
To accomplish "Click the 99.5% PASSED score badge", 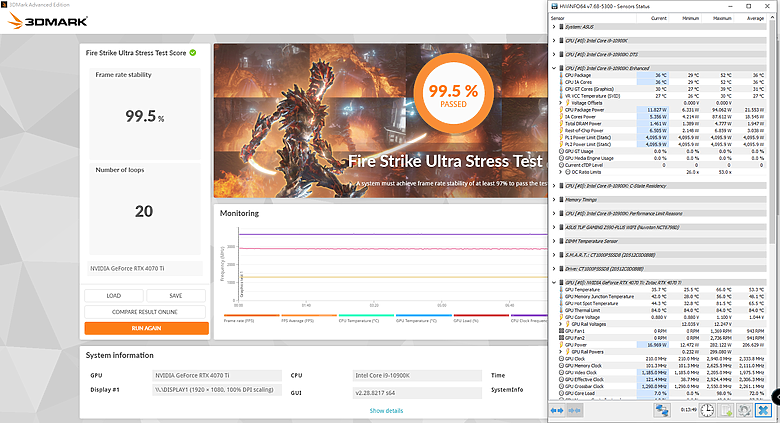I will 454,92.
